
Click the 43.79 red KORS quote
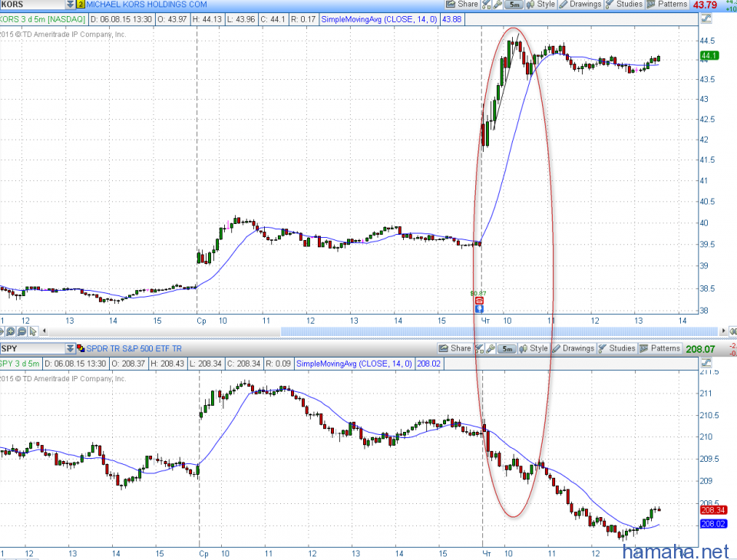click(x=705, y=5)
